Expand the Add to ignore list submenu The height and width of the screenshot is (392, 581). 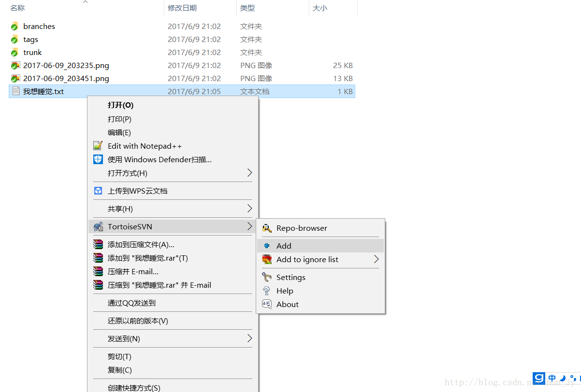tap(377, 259)
